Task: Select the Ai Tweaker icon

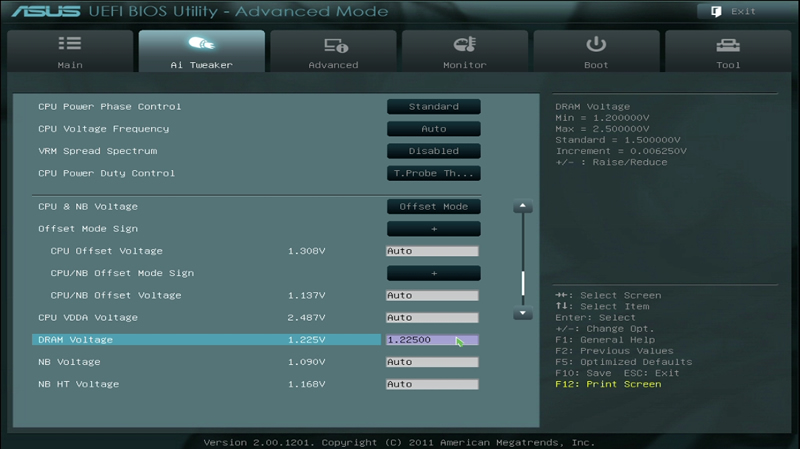Action: click(202, 44)
